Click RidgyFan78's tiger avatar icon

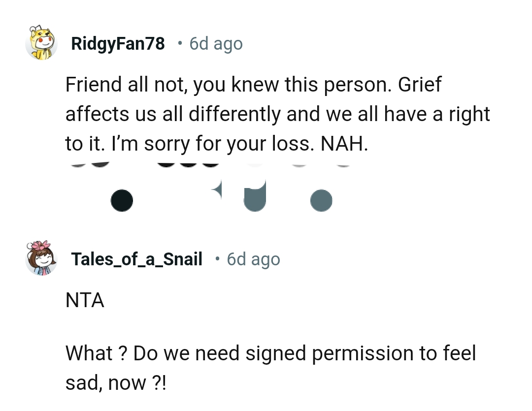41,43
